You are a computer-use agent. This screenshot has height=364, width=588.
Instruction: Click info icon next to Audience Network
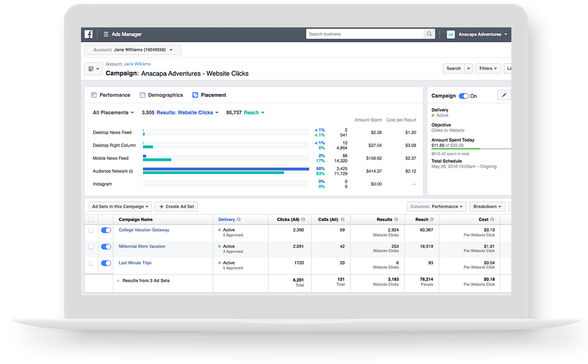[x=131, y=171]
